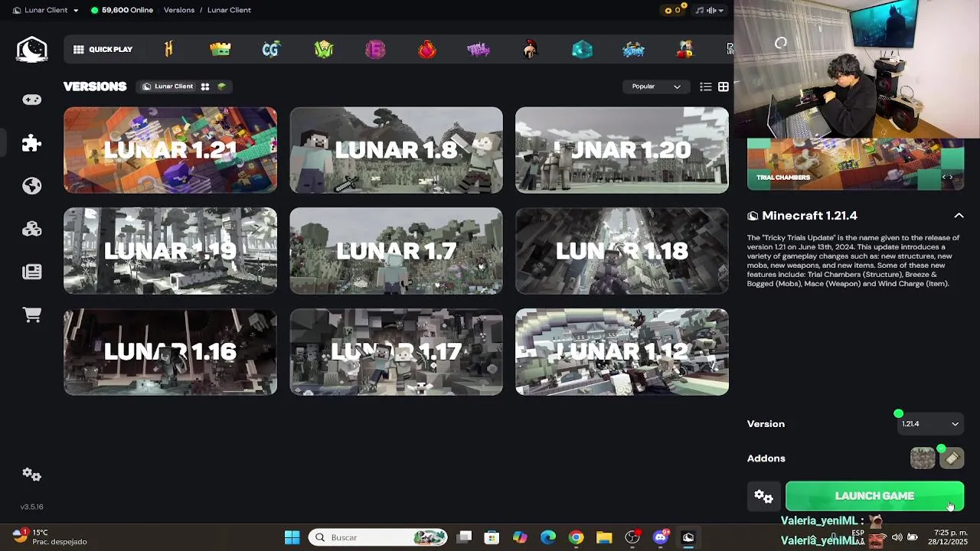Click the Lunar Client moon logo
Screen dimensions: 980x551
tap(32, 50)
